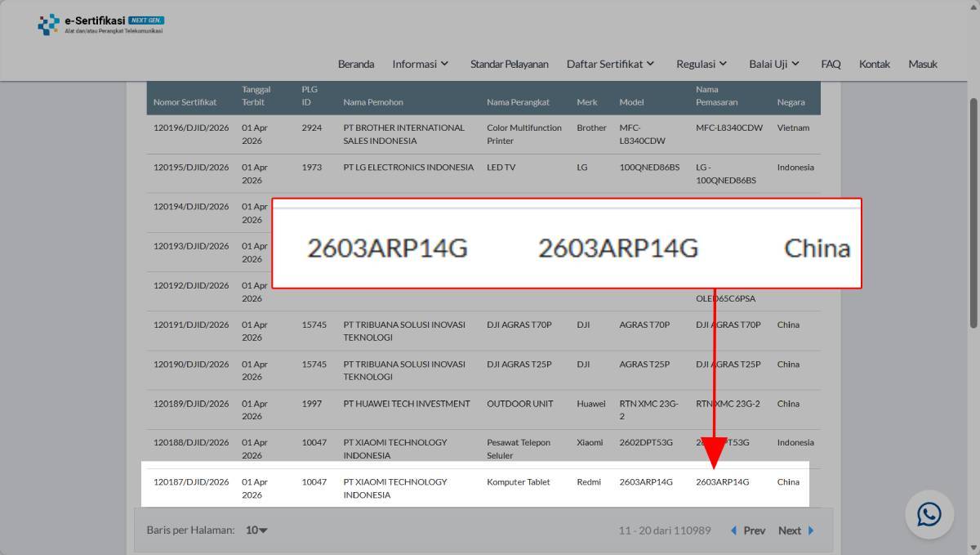The height and width of the screenshot is (555, 980).
Task: Expand the Informasi menu
Action: click(x=421, y=64)
